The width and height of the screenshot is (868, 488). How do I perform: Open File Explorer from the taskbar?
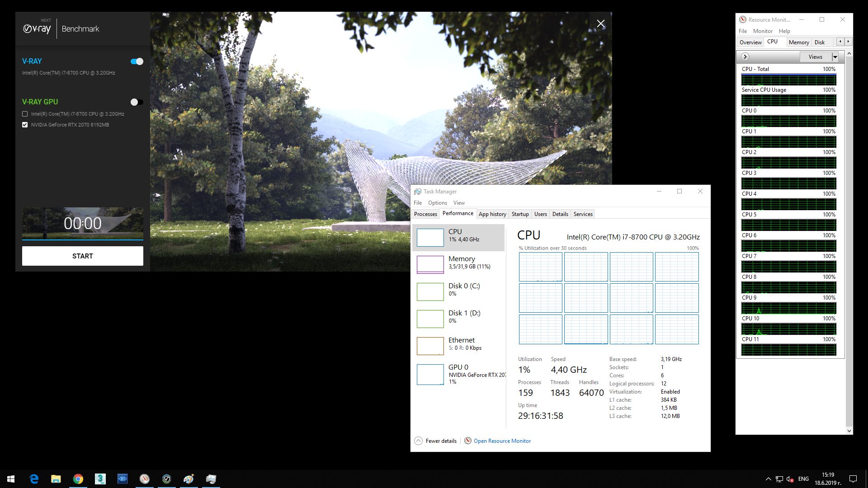pyautogui.click(x=56, y=479)
